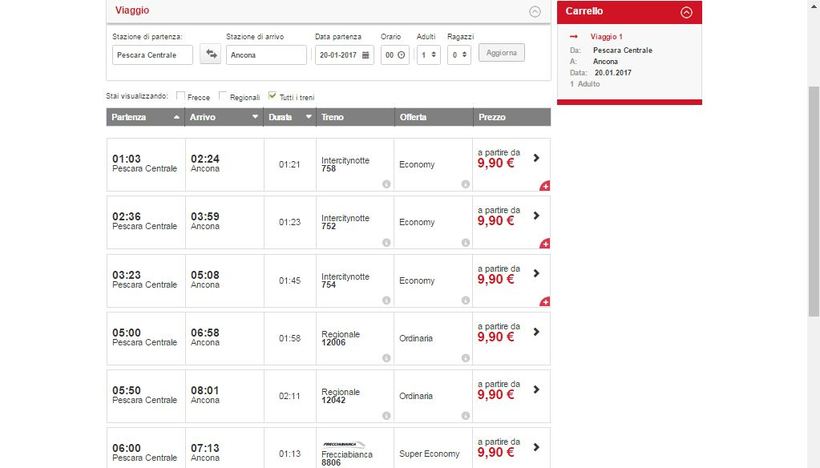This screenshot has height=468, width=820.
Task: Click red plus badge on the 03:23 train
Action: pos(545,302)
